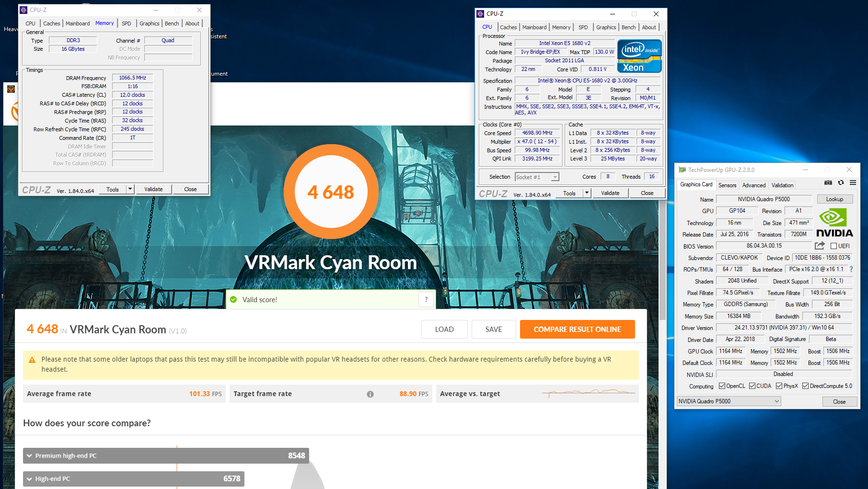Open the NVIDIA Quadro P5000 GPU dropdown
868x489 pixels.
[x=729, y=401]
